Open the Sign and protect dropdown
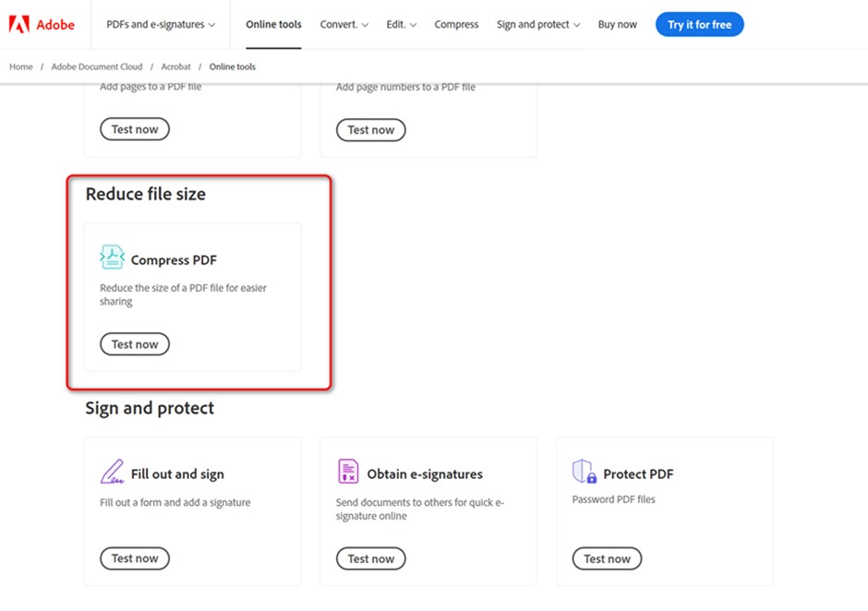 (x=538, y=24)
